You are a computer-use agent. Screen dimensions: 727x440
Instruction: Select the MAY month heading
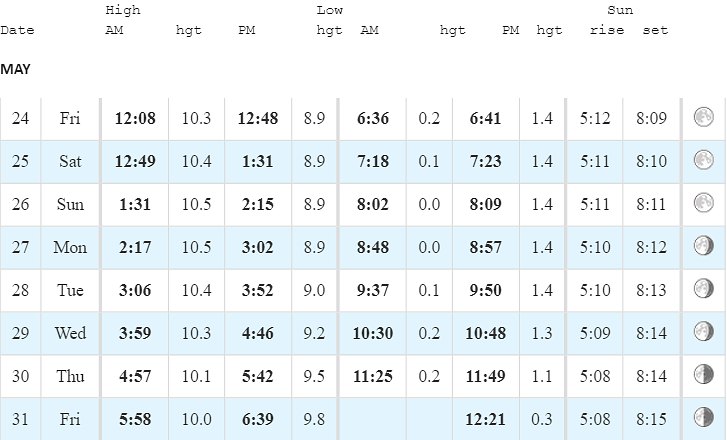pyautogui.click(x=15, y=69)
